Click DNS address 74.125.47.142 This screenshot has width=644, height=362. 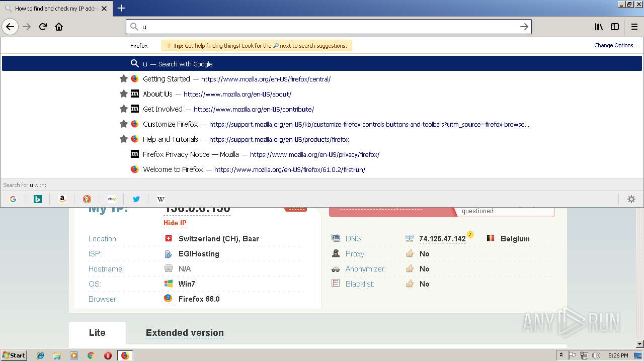point(442,239)
